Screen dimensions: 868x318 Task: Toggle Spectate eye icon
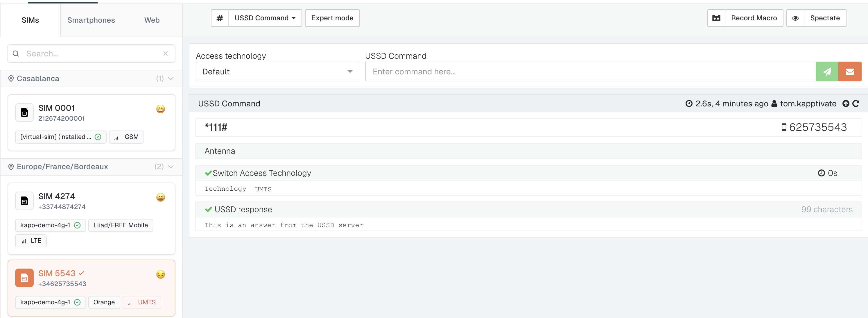click(x=795, y=18)
